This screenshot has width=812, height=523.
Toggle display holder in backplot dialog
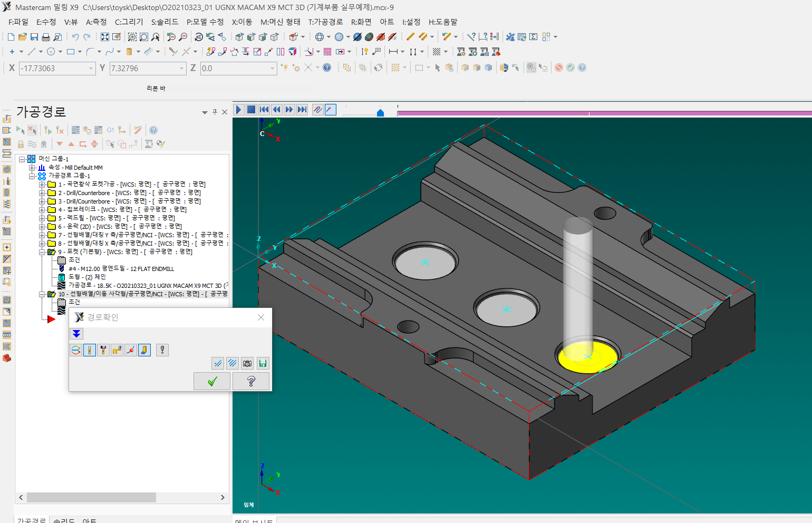pos(103,350)
